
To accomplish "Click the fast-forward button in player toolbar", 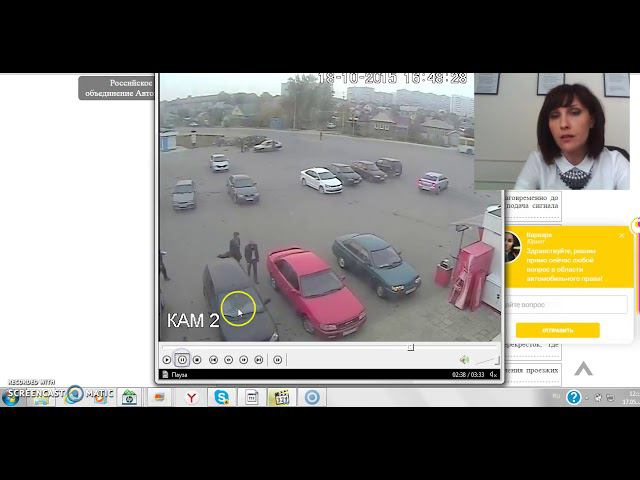I will click(244, 360).
